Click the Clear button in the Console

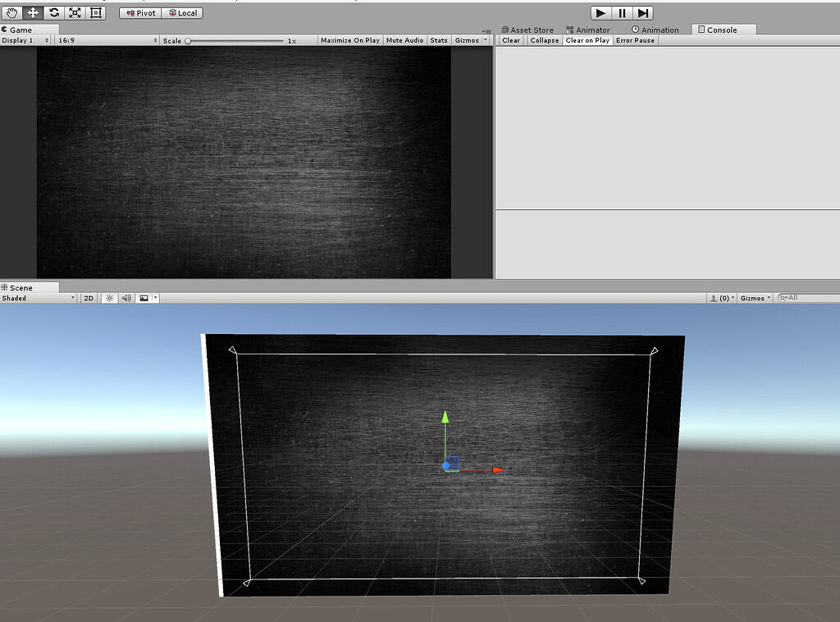(510, 39)
